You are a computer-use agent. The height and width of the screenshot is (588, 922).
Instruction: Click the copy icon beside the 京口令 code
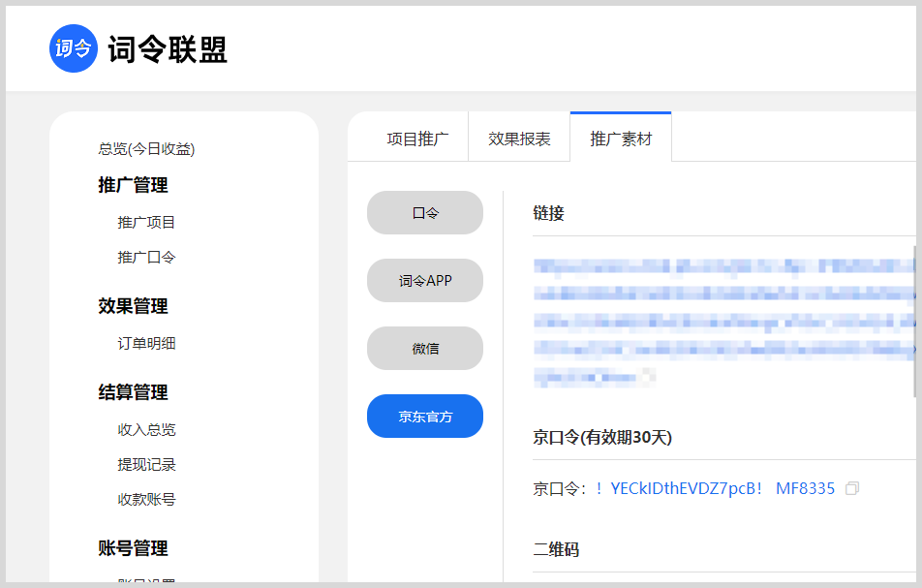[x=852, y=489]
